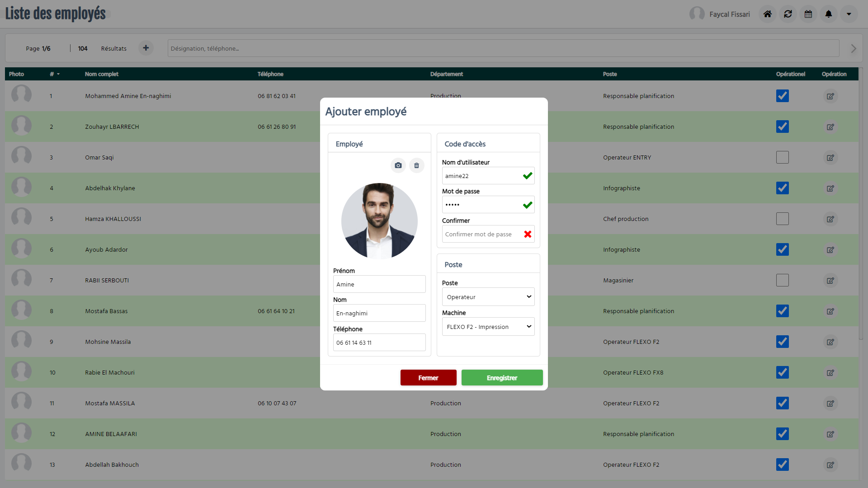Click the plus icon to add employee
Screen dimensions: 868x488
146,48
